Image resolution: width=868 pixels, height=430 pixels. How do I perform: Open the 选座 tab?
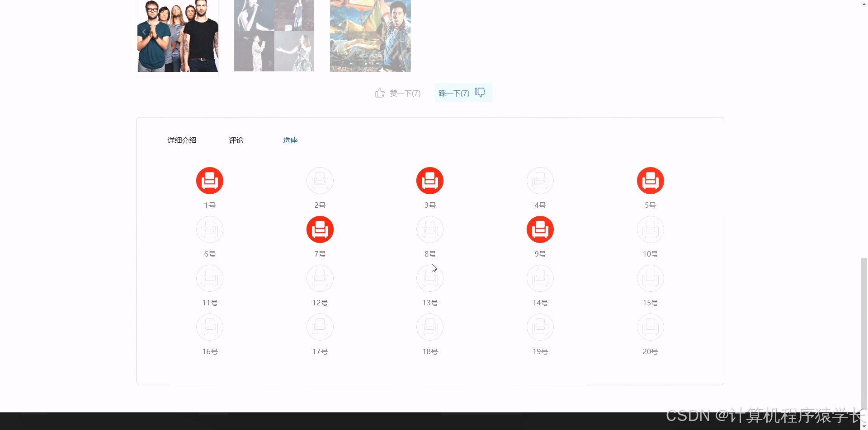[x=290, y=140]
